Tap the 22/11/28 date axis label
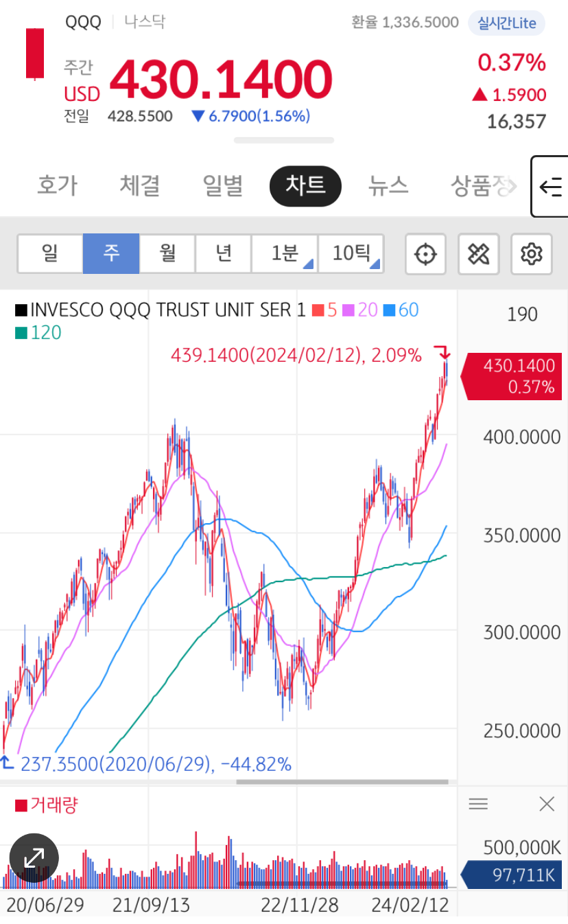 tap(300, 905)
